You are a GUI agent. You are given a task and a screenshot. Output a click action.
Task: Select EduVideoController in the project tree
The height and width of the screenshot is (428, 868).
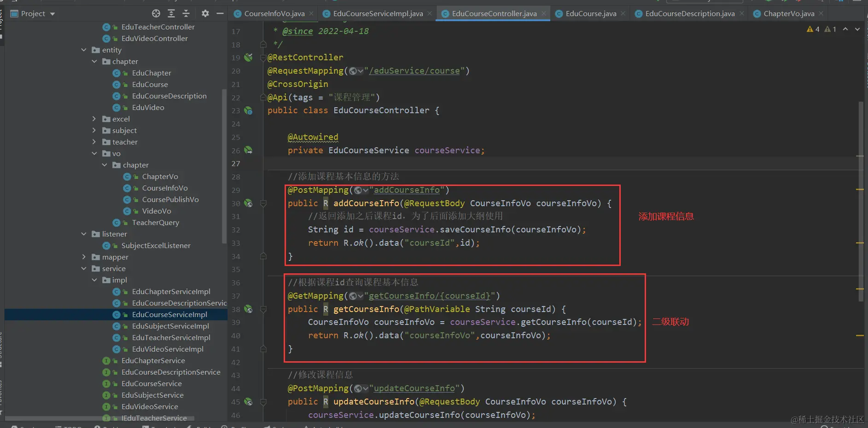coord(155,39)
